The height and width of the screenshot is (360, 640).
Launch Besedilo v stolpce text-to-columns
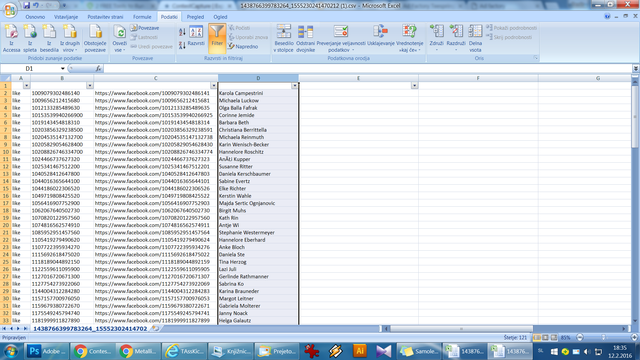pos(284,38)
